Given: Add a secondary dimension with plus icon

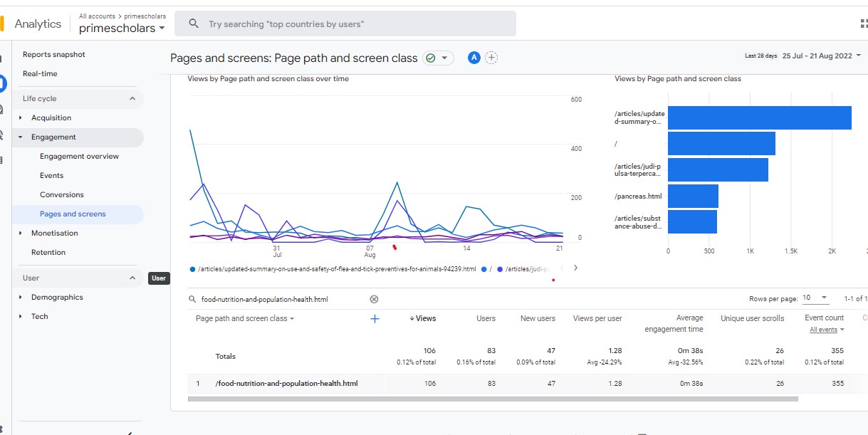Looking at the screenshot, I should [x=375, y=319].
